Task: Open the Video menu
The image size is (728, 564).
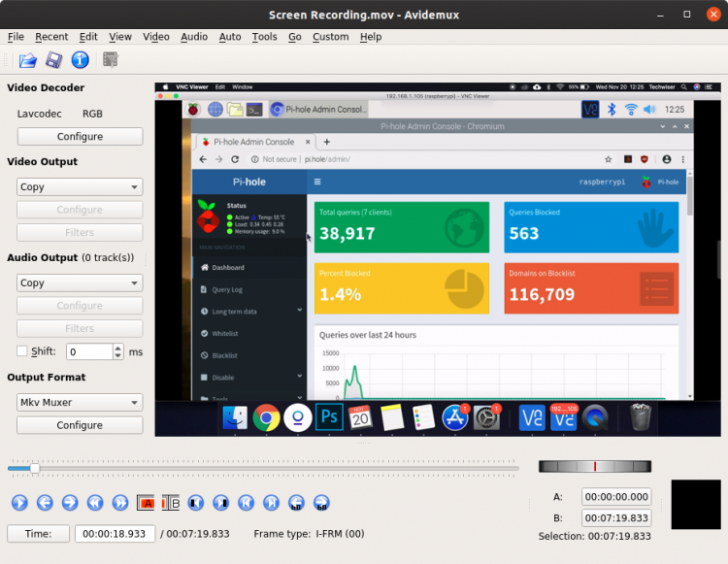Action: coord(156,37)
